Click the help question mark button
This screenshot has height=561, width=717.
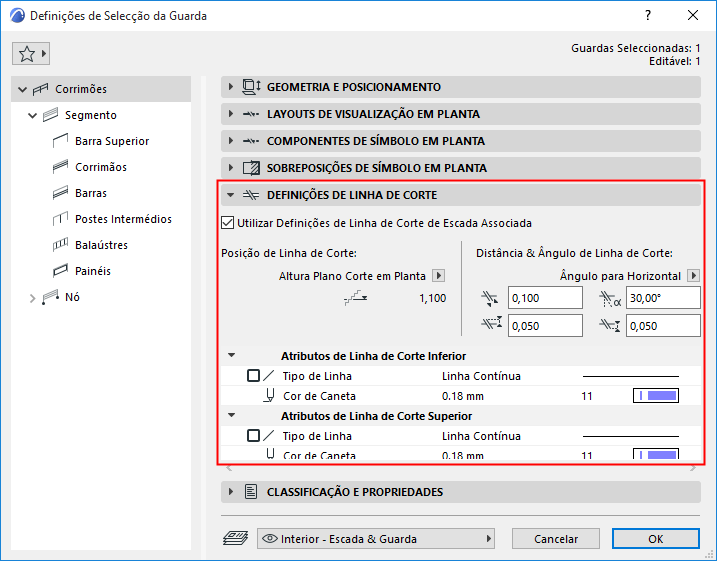click(648, 16)
